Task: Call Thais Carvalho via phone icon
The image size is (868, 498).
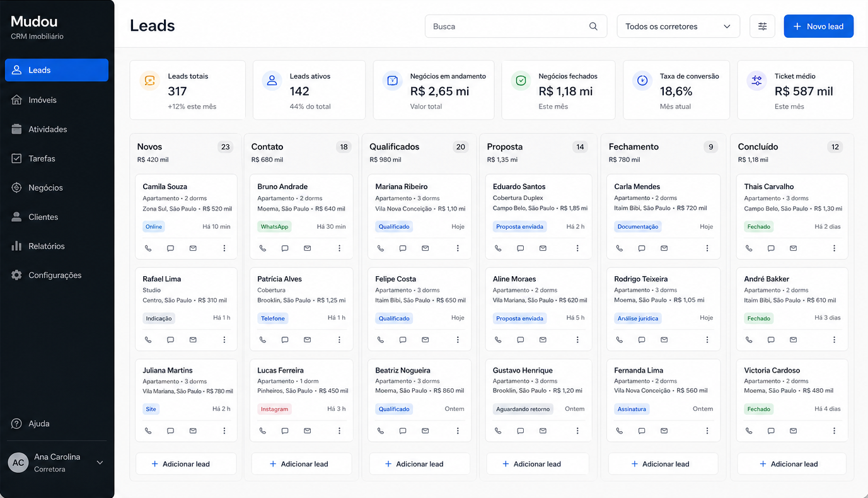Action: [749, 248]
